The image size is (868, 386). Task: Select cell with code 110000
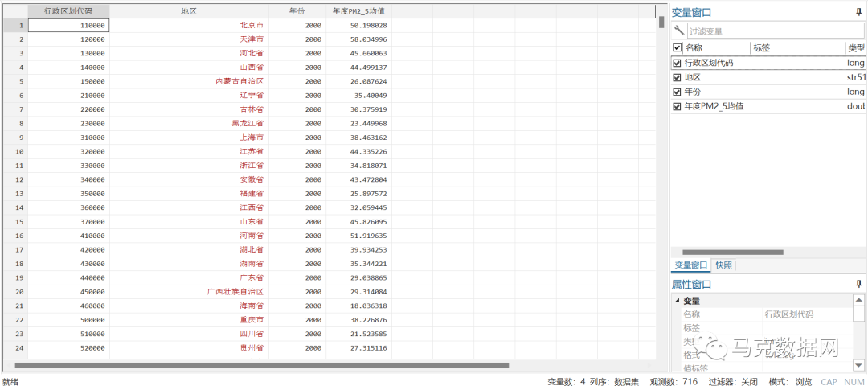click(x=68, y=25)
